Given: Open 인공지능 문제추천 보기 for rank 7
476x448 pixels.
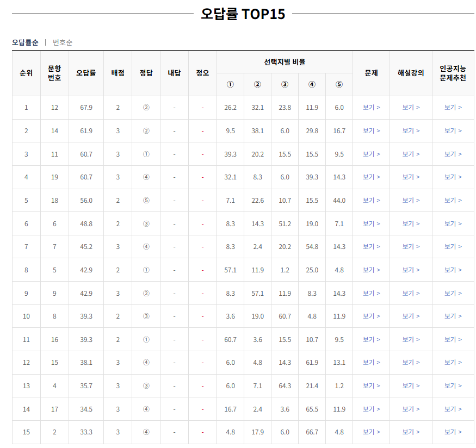Looking at the screenshot, I should 453,247.
